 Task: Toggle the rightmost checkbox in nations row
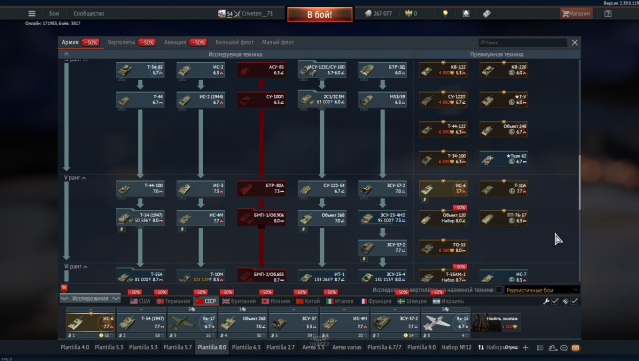(x=574, y=301)
